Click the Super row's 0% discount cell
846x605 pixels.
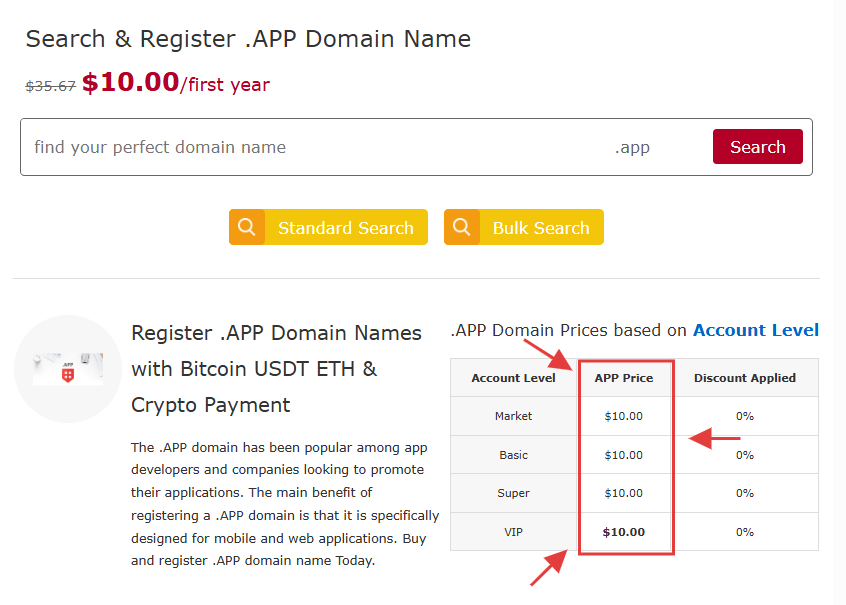pos(745,493)
